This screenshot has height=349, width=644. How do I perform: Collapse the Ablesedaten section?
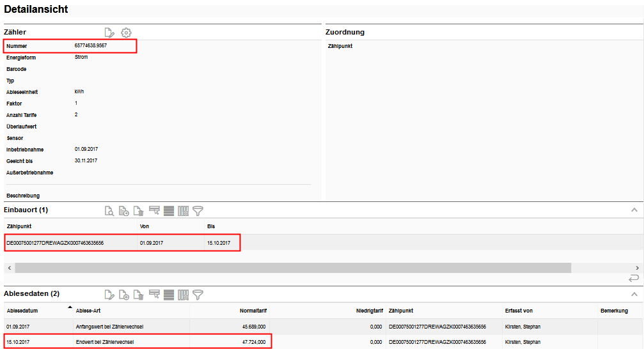[x=634, y=294]
